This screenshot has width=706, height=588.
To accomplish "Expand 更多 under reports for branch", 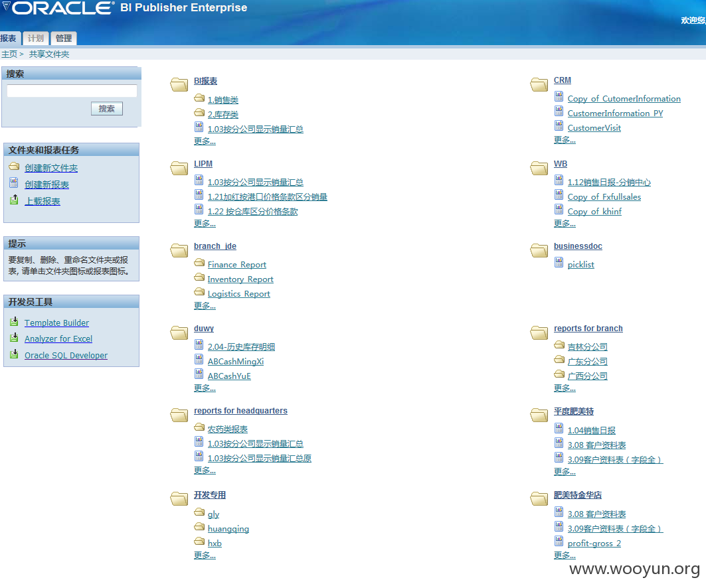I will tap(565, 388).
